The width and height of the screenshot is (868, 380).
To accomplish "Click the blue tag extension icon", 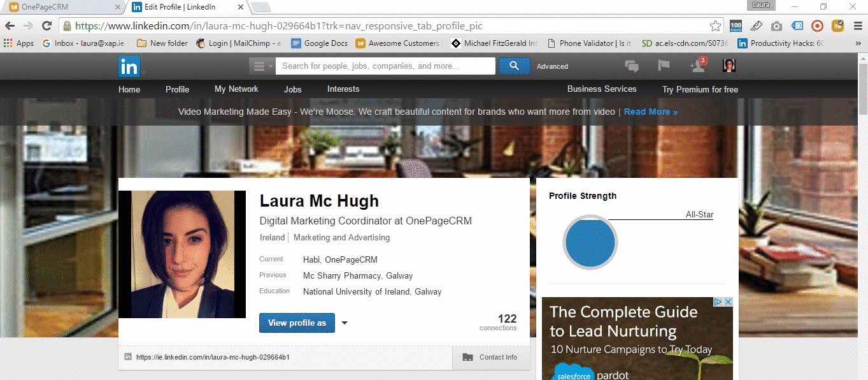I will point(797,26).
